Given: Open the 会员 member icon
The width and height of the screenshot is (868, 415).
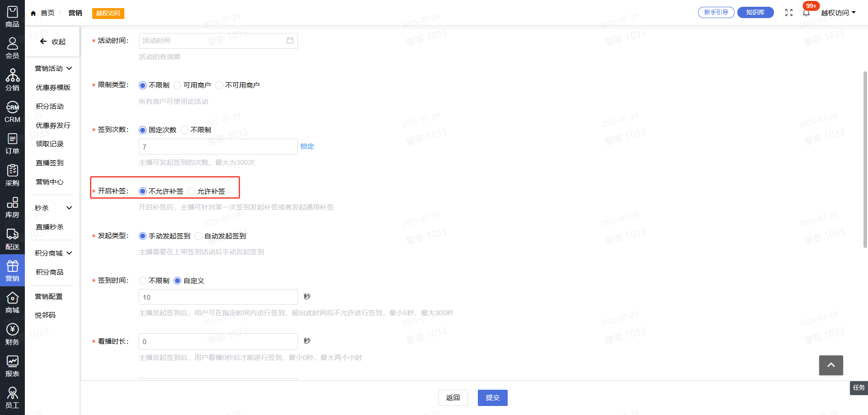Looking at the screenshot, I should click(12, 48).
